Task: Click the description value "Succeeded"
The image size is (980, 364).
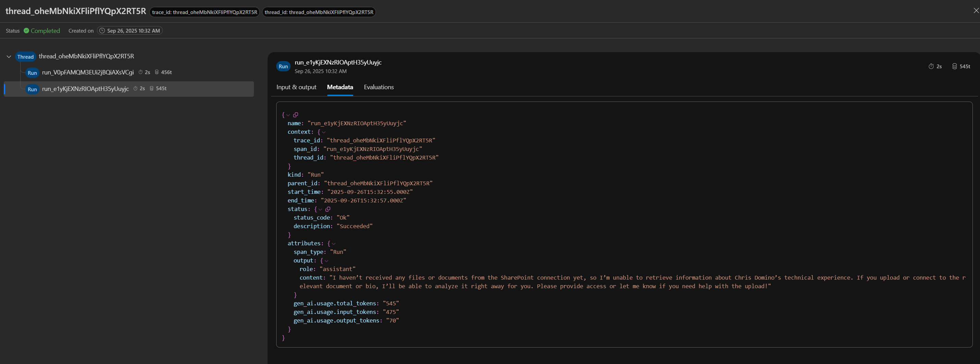Action: coord(355,226)
